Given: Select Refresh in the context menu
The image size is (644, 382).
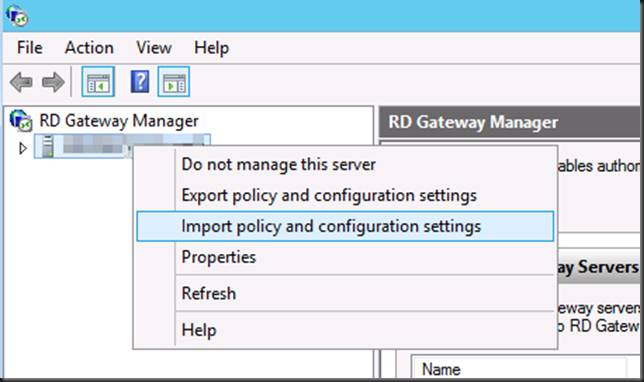Looking at the screenshot, I should click(x=345, y=293).
